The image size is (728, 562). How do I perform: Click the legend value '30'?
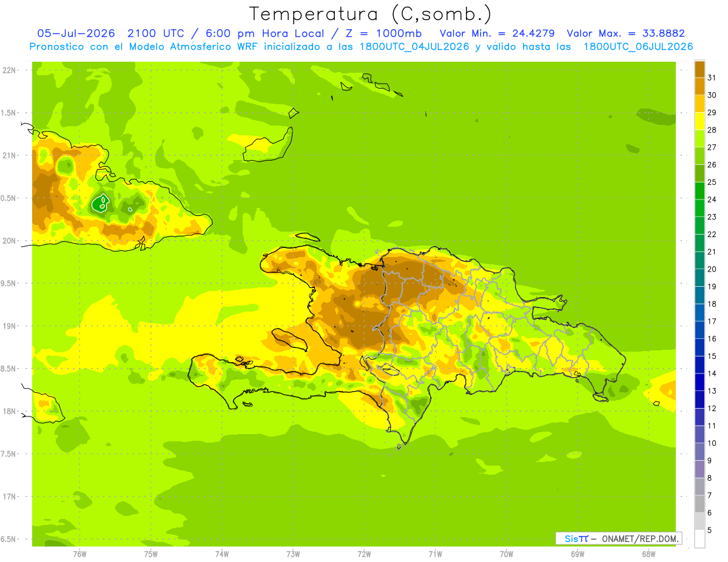click(x=712, y=95)
